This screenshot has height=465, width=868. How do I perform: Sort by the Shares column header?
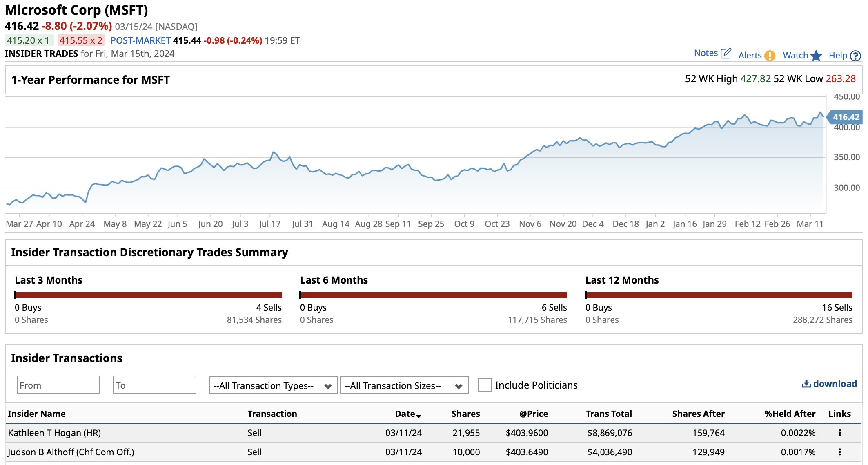click(465, 414)
